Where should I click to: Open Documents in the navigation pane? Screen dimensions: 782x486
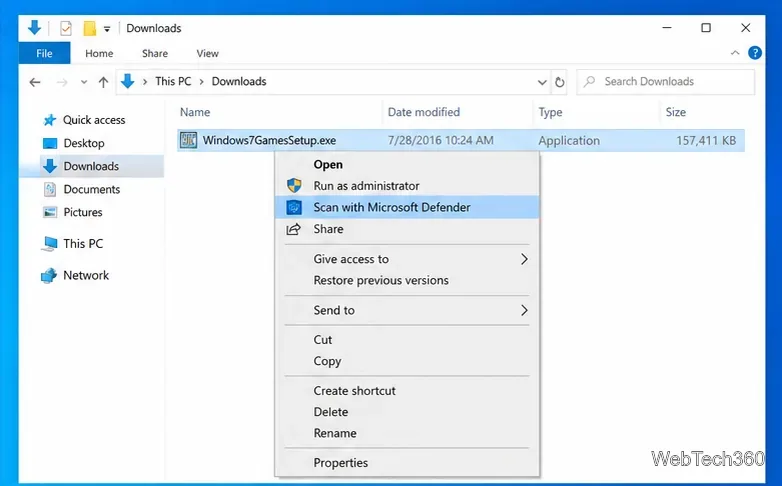92,189
